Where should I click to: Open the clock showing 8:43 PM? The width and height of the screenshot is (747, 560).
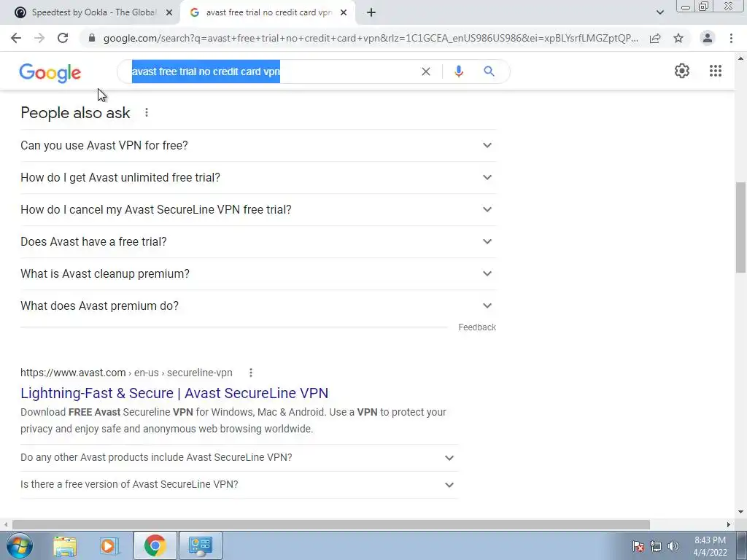(x=710, y=546)
